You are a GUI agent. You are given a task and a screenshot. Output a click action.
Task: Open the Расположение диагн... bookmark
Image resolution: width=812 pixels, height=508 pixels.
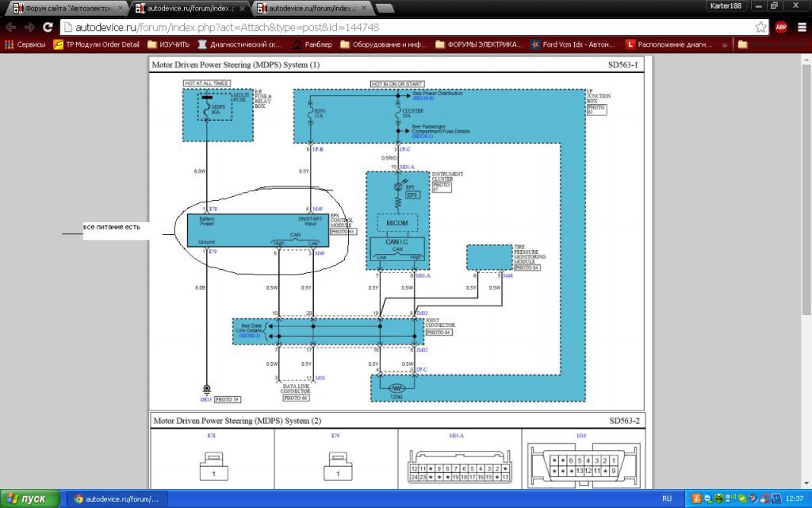coord(668,44)
